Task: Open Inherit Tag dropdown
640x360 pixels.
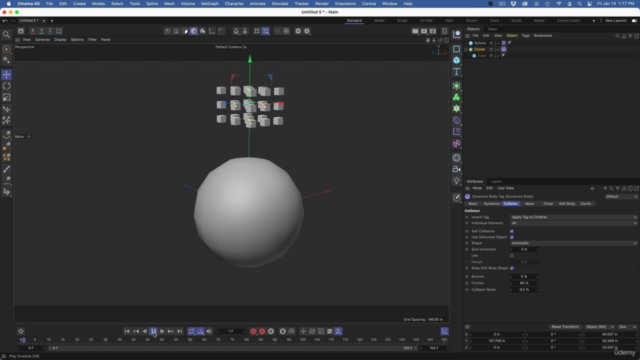Action: (x=573, y=217)
